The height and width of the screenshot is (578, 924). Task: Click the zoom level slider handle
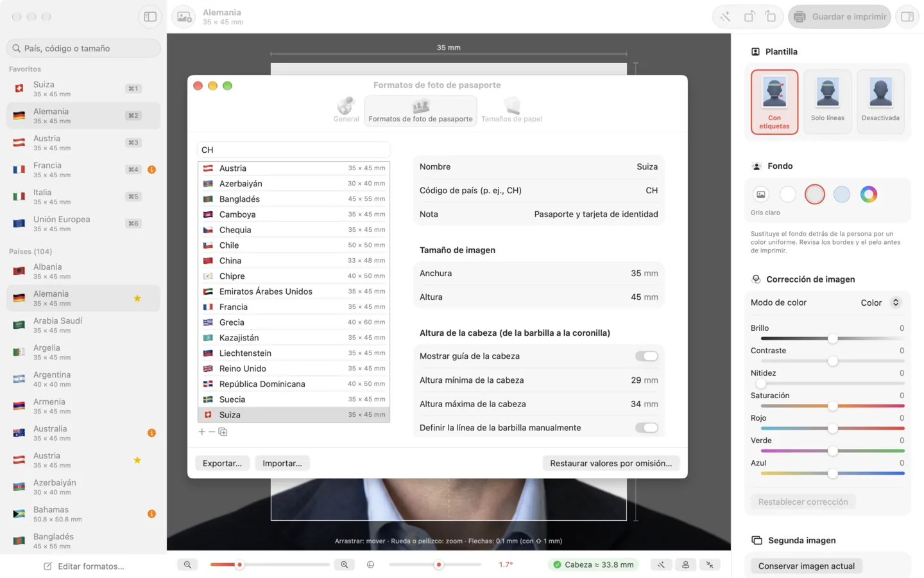[239, 565]
